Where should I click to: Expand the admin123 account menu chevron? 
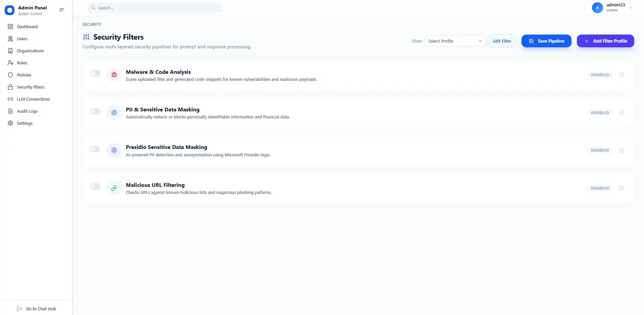coord(631,8)
